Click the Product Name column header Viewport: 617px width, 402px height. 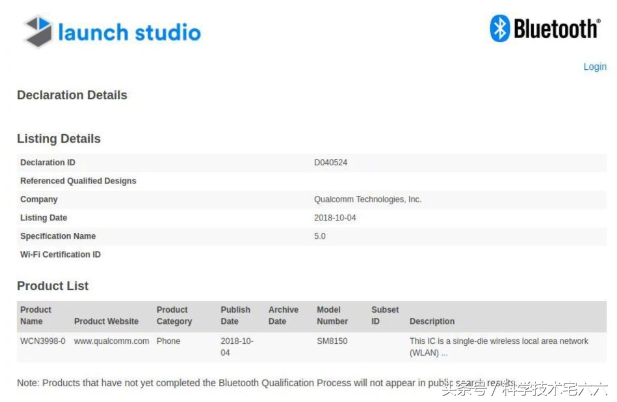(36, 315)
